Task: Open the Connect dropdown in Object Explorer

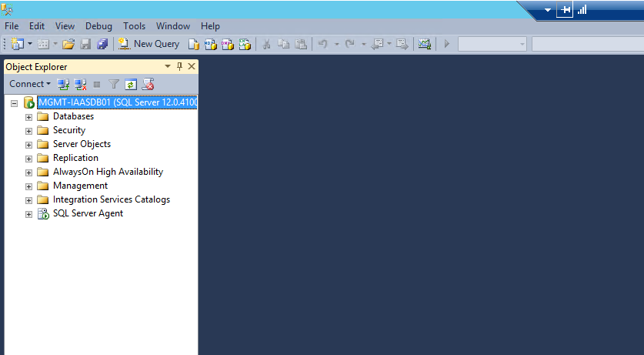Action: pos(30,84)
